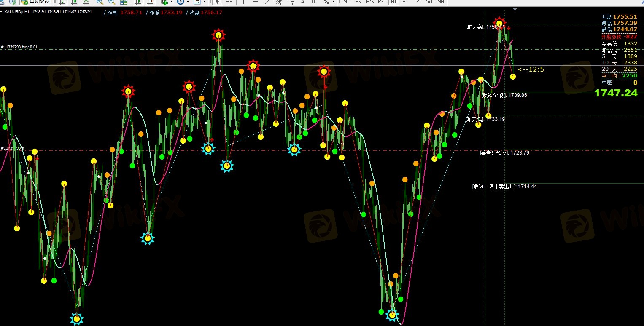Switch to the M15 timeframe
The width and height of the screenshot is (644, 326).
click(x=370, y=2)
